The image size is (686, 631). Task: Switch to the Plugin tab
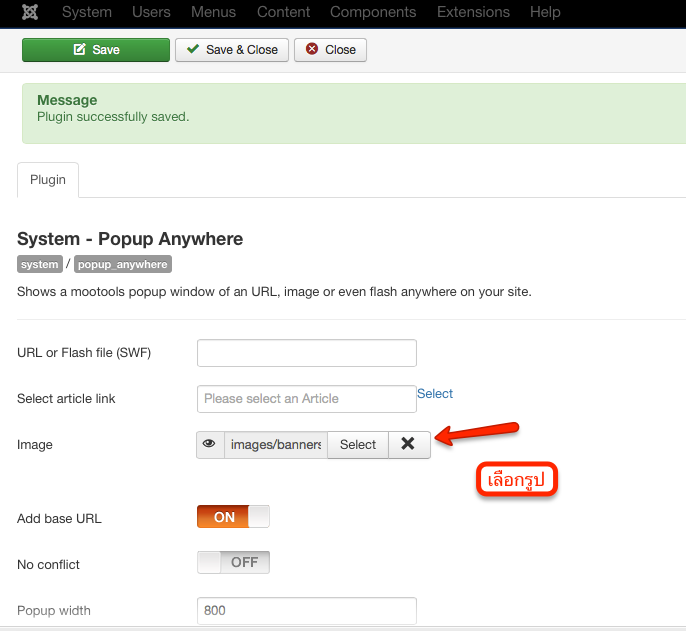[x=48, y=180]
